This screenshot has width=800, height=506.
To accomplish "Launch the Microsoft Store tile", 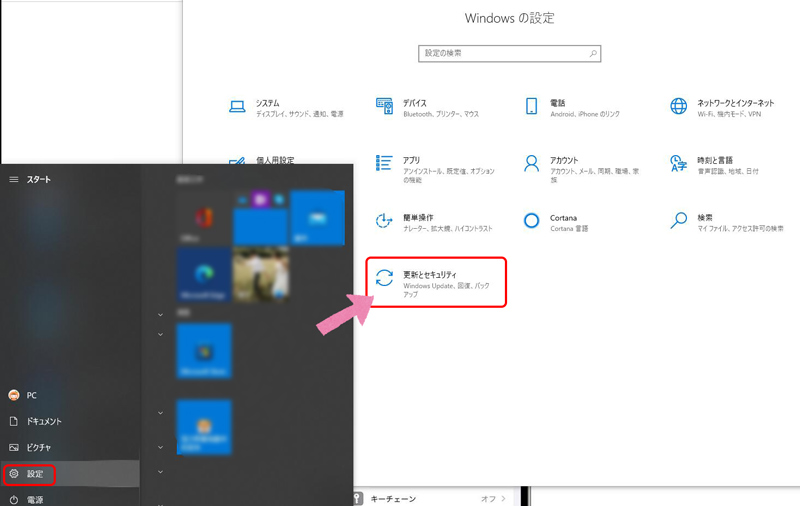I will 204,351.
